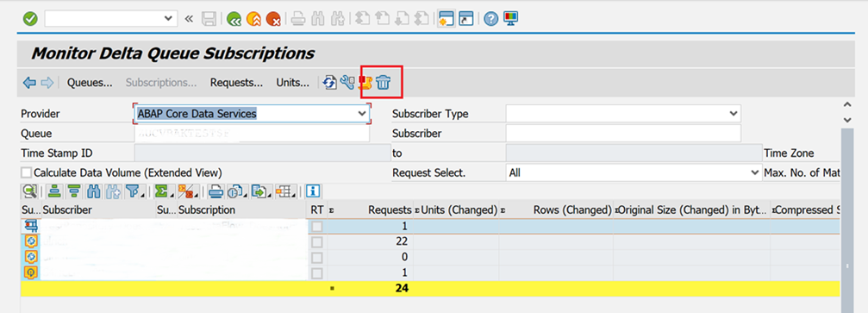Screen dimensions: 868x313
Task: Open the Total sigma menu
Action: tap(163, 191)
